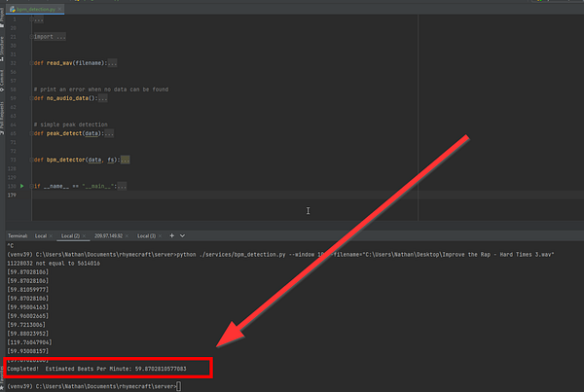The height and width of the screenshot is (392, 584).
Task: Close the 209.97.149.92 terminal tab
Action: point(127,236)
